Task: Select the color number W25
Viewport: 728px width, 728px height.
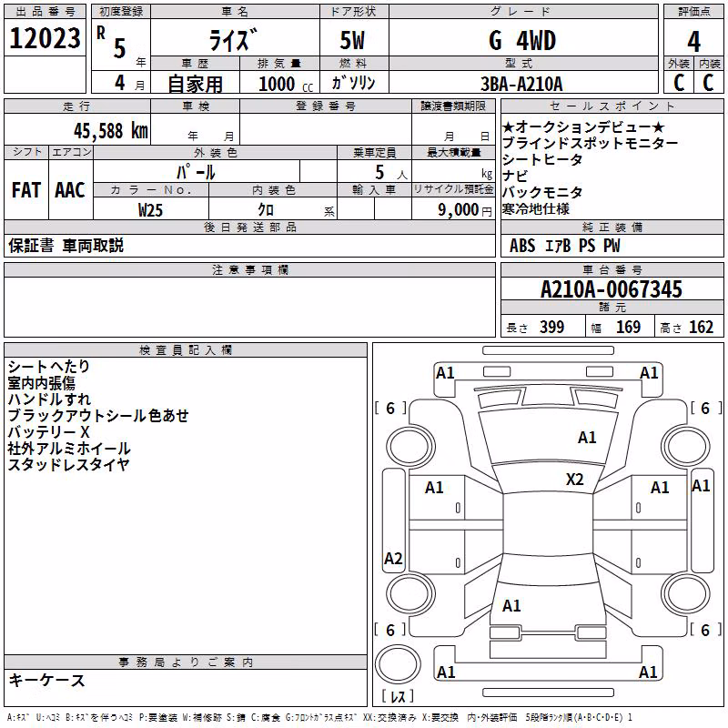Action: coord(150,210)
